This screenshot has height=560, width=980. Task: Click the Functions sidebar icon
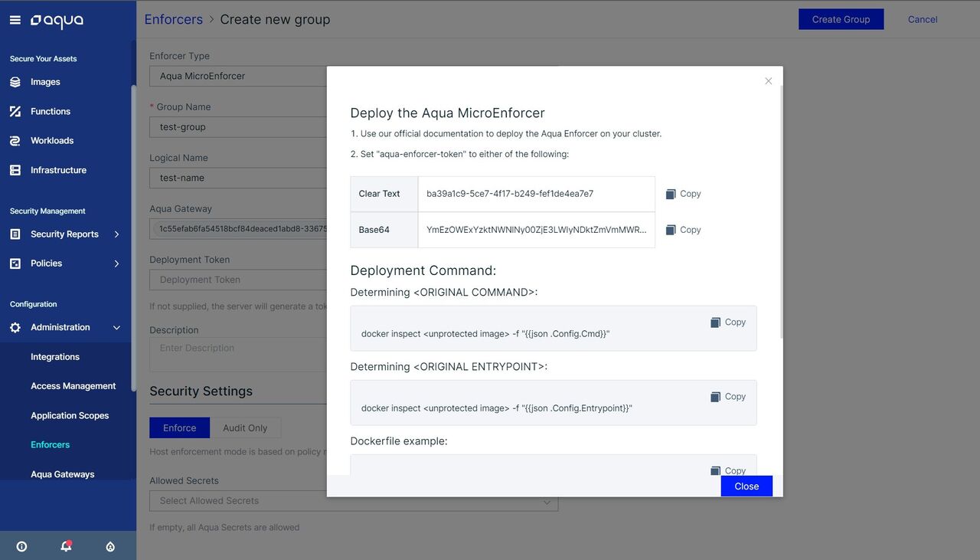tap(15, 111)
